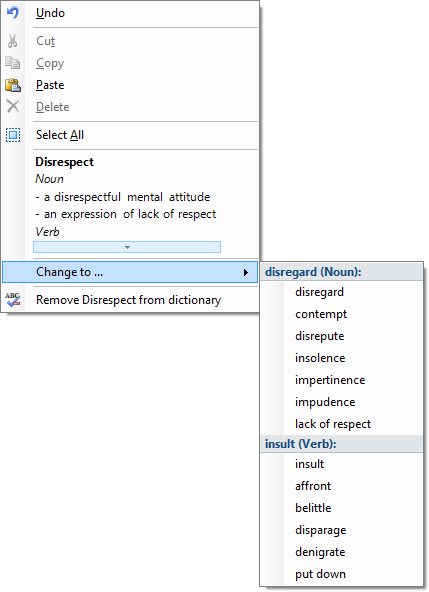Click the disregard (Noun): group header
The image size is (429, 592).
click(x=341, y=272)
